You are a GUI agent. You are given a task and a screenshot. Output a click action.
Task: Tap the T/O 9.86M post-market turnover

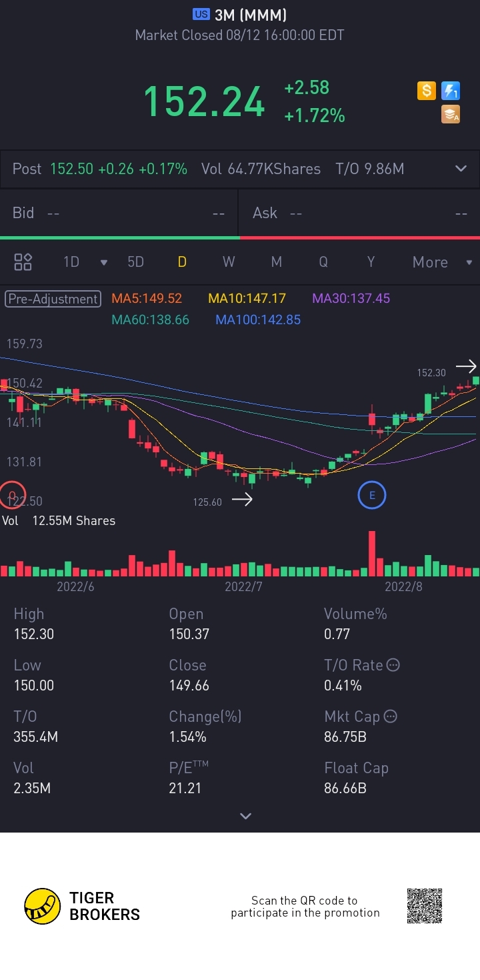(370, 169)
